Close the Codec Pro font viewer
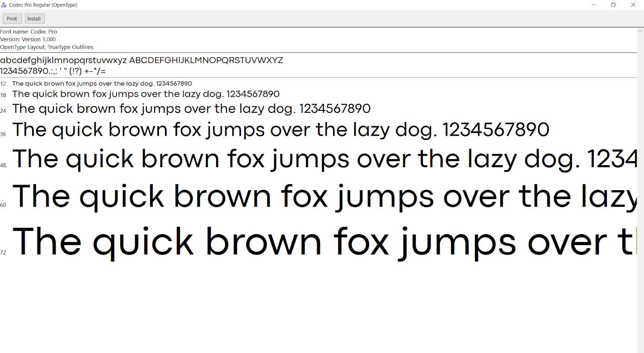Image resolution: width=644 pixels, height=353 pixels. [633, 5]
